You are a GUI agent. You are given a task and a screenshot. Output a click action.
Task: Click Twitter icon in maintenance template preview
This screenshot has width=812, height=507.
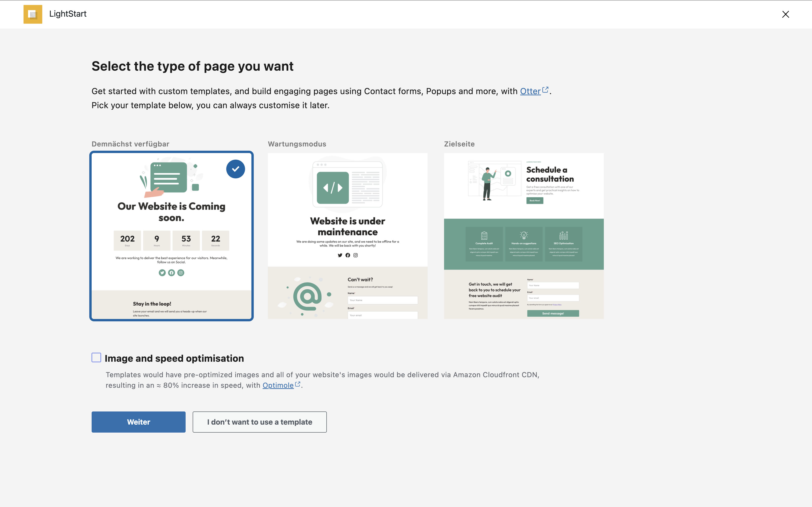[x=340, y=255]
